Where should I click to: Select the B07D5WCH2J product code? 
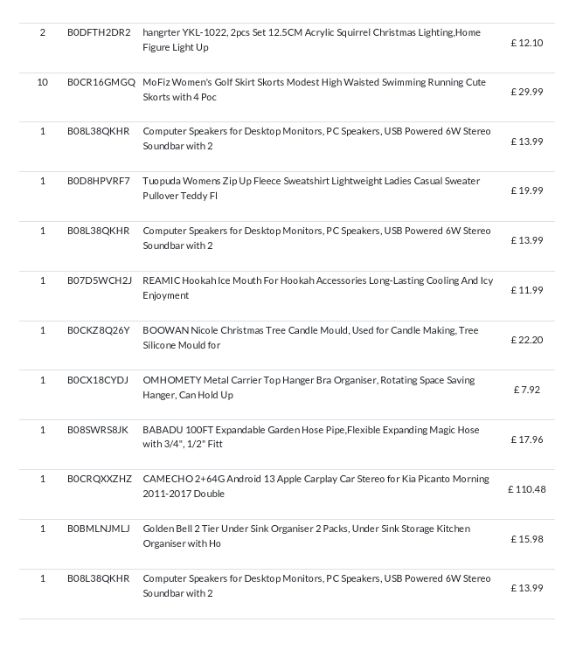click(99, 280)
